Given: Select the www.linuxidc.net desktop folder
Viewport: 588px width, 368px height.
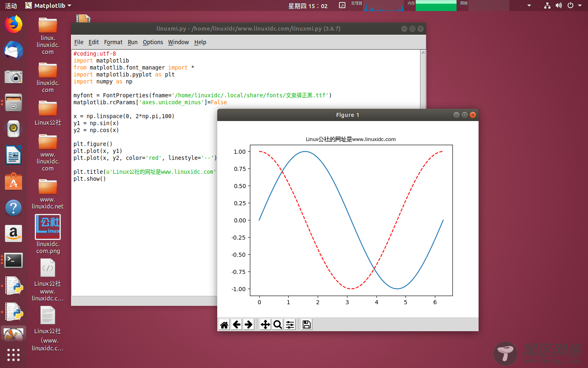Looking at the screenshot, I should pos(48,194).
